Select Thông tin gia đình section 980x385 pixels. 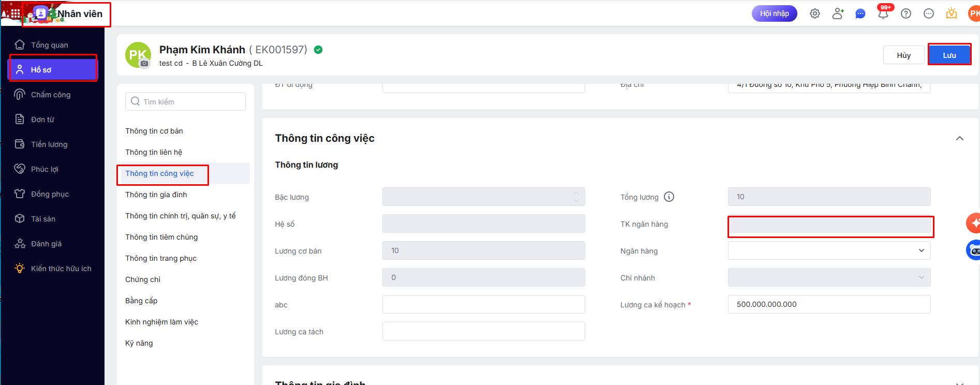(156, 195)
